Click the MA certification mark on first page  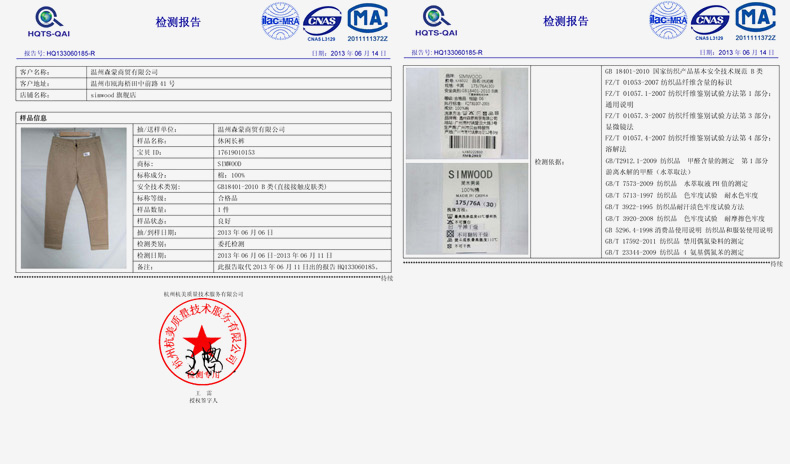pyautogui.click(x=368, y=19)
